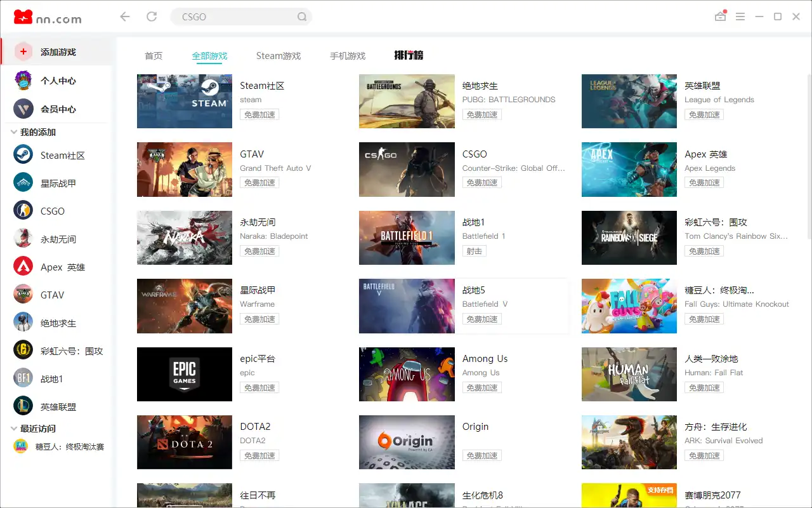Open the Warframe cover thumbnail
Viewport: 812px width, 508px height.
pos(185,306)
